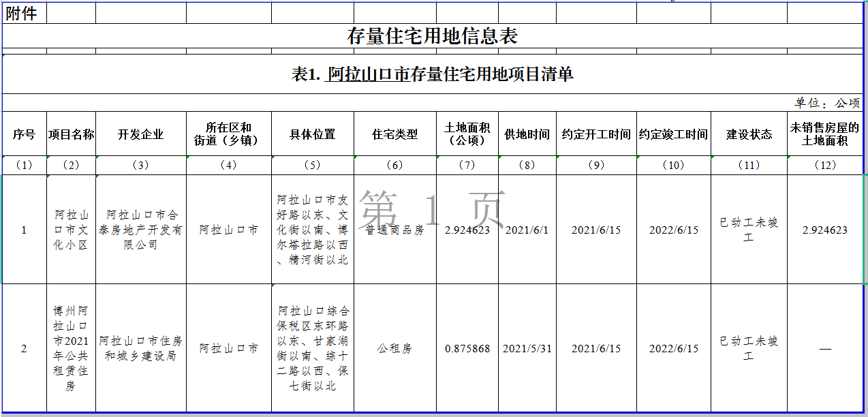Click the 具体位置 column header
Viewport: 868px width, 417px height.
point(313,134)
